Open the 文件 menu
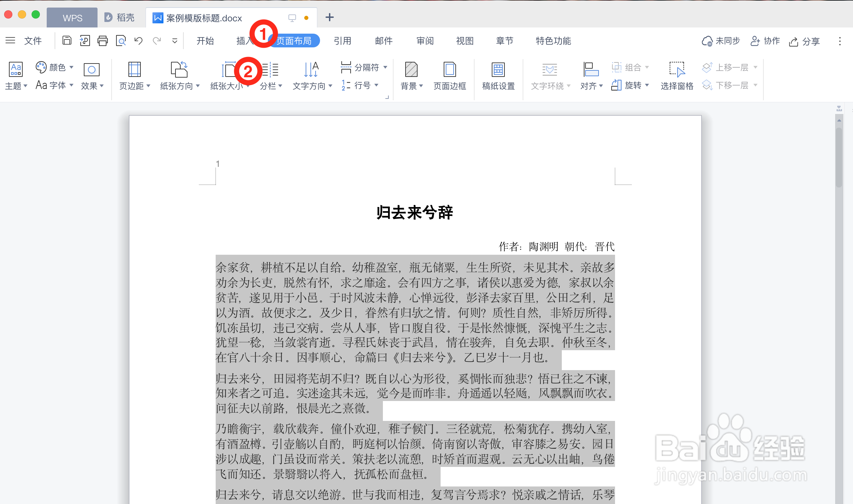This screenshot has width=853, height=504. (x=33, y=41)
